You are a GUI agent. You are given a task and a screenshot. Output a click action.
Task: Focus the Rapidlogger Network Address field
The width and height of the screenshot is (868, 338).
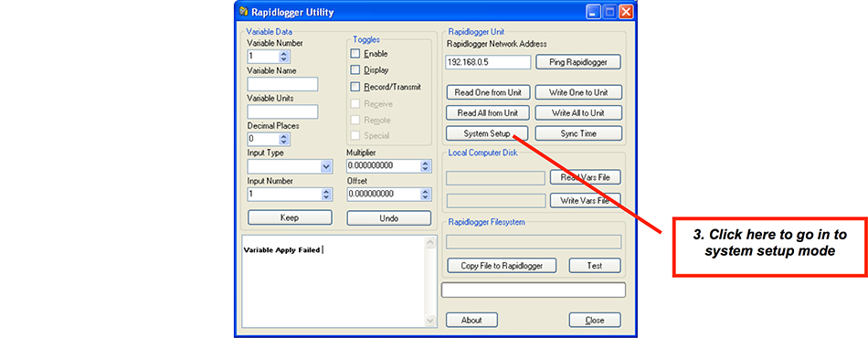[x=488, y=62]
